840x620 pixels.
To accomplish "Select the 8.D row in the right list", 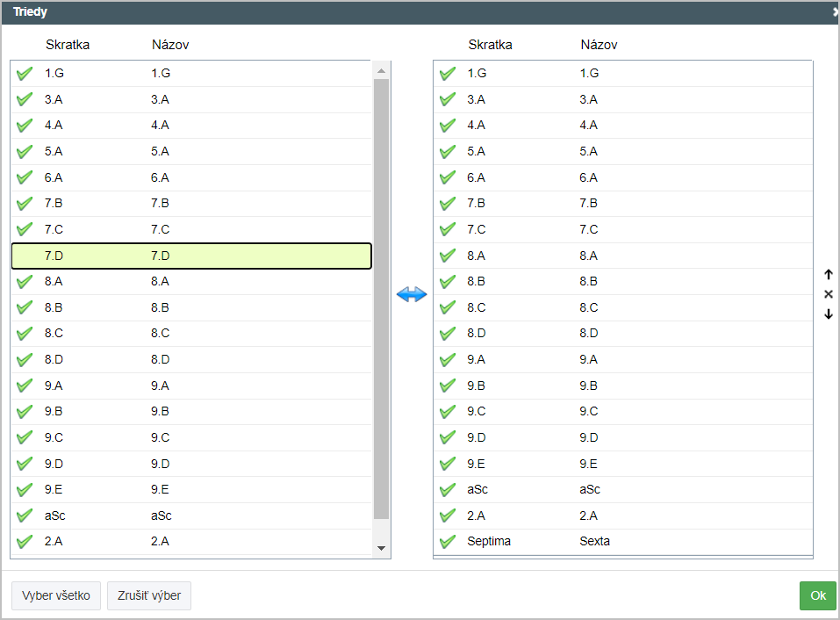I will point(623,334).
